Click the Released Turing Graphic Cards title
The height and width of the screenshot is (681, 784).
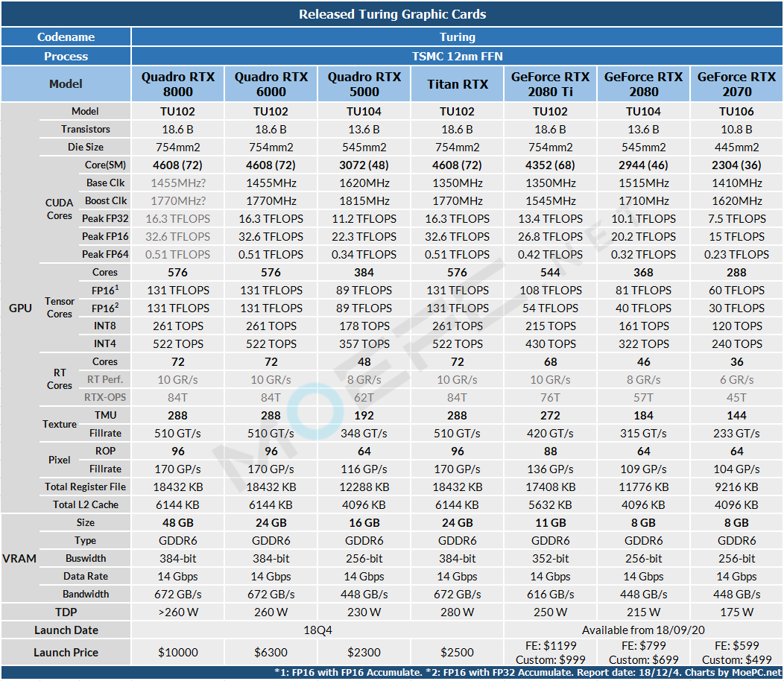[x=392, y=14]
